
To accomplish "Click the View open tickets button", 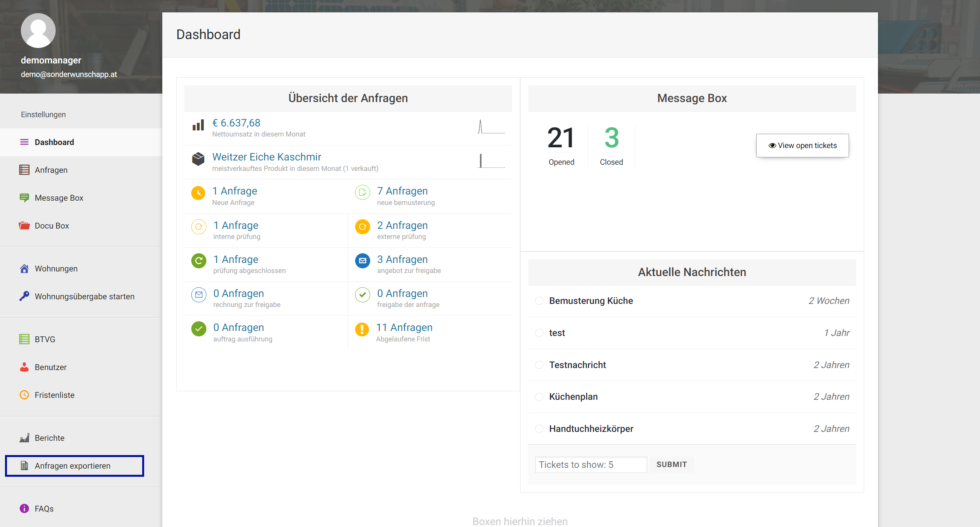I will pos(802,145).
